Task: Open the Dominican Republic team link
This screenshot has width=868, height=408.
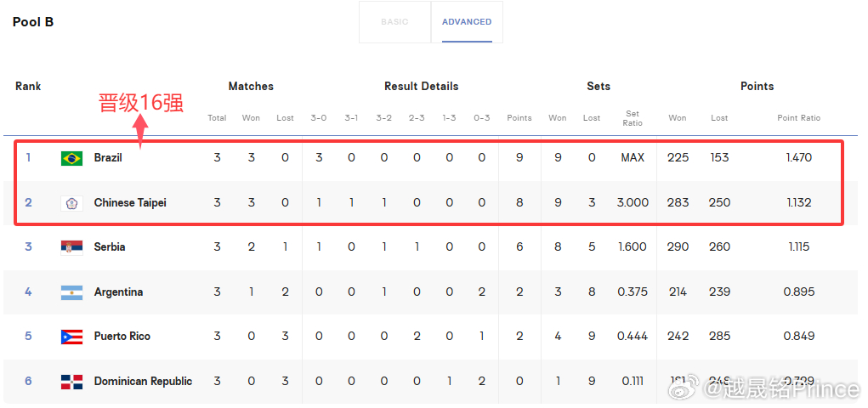Action: [144, 381]
